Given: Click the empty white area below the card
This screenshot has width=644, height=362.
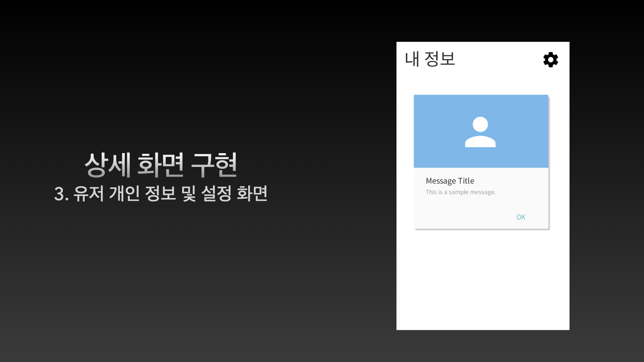Looking at the screenshot, I should 483,278.
